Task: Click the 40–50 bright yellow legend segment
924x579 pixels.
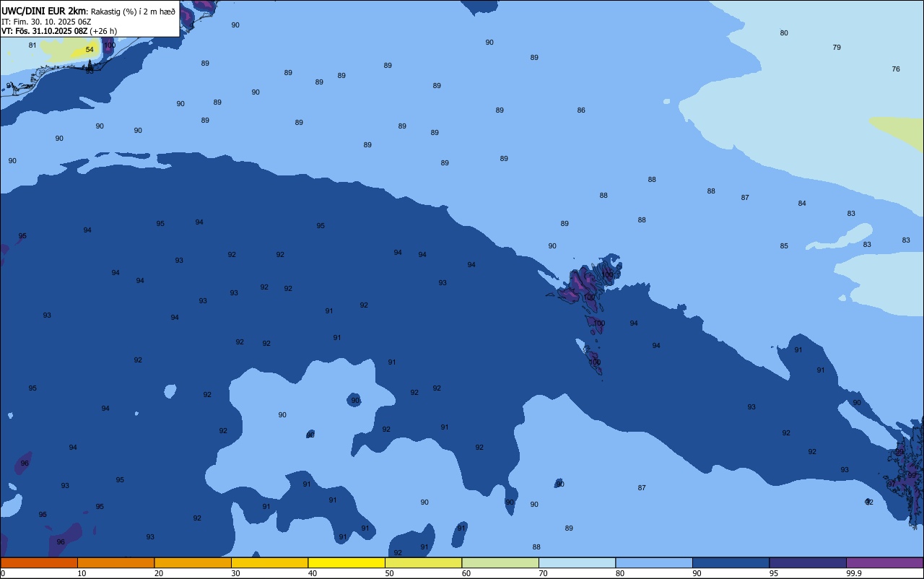Action: [x=346, y=562]
